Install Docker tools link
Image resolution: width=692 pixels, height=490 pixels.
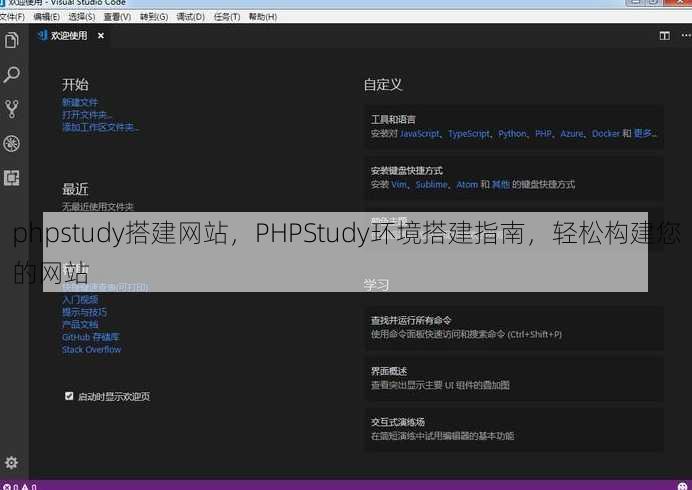click(606, 134)
